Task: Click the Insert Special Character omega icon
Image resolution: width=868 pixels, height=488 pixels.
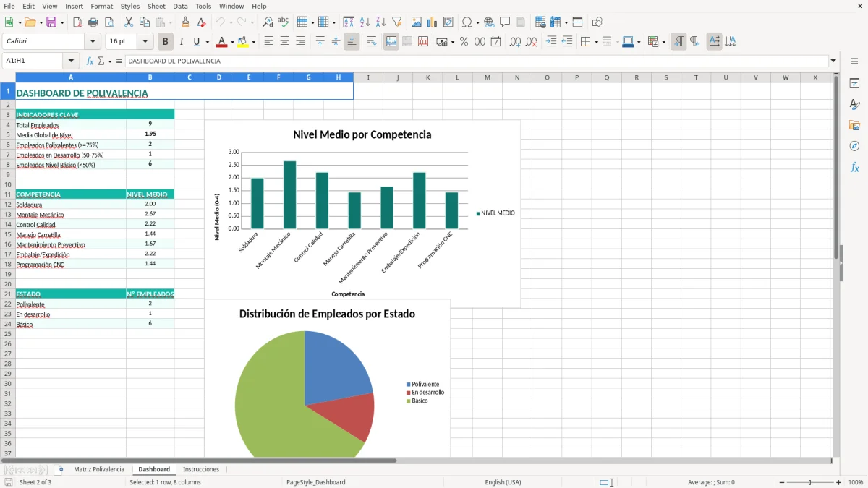Action: click(467, 22)
